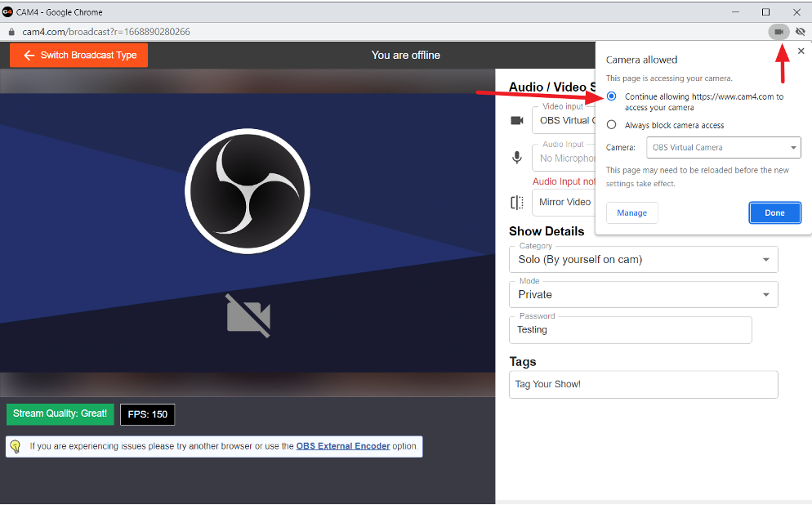Select Continue allowing camera access option

point(612,96)
